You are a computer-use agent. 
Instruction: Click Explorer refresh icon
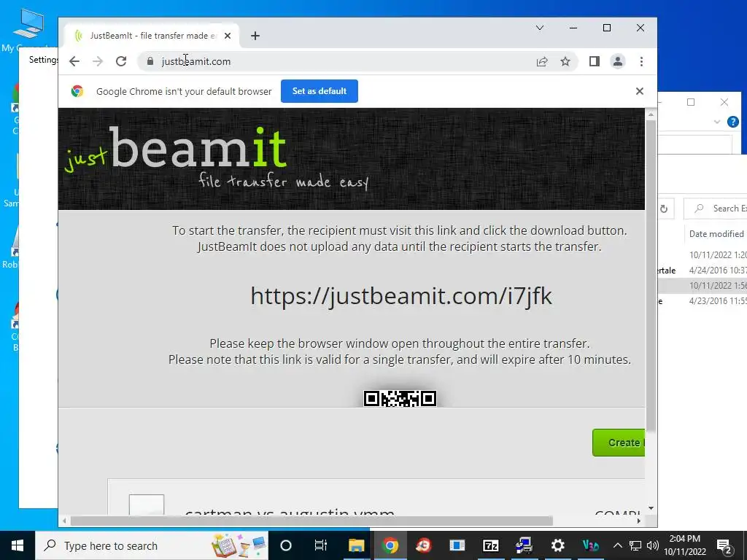click(664, 209)
